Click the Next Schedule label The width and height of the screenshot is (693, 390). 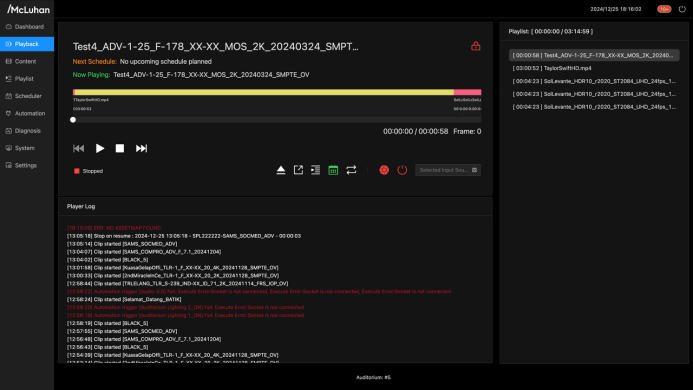click(95, 61)
